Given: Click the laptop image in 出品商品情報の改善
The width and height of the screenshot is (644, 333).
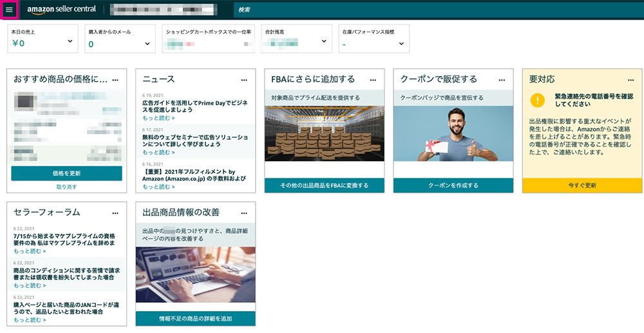Looking at the screenshot, I should [196, 274].
